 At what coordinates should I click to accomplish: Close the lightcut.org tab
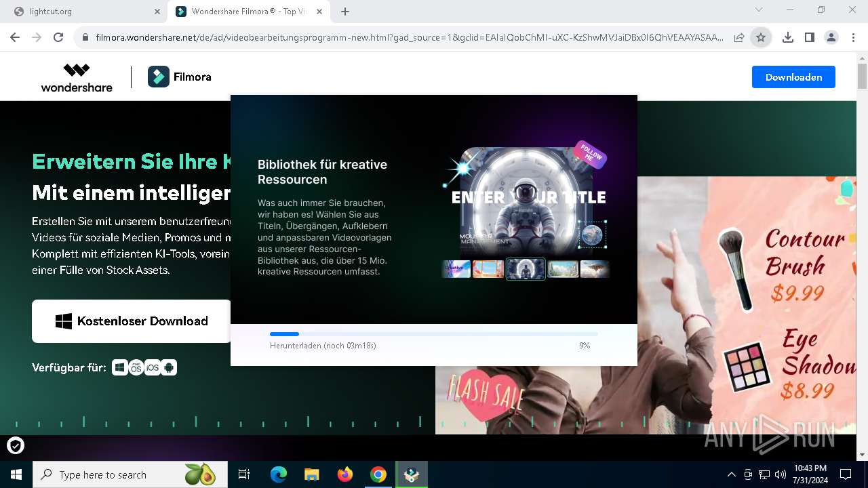[x=157, y=12]
